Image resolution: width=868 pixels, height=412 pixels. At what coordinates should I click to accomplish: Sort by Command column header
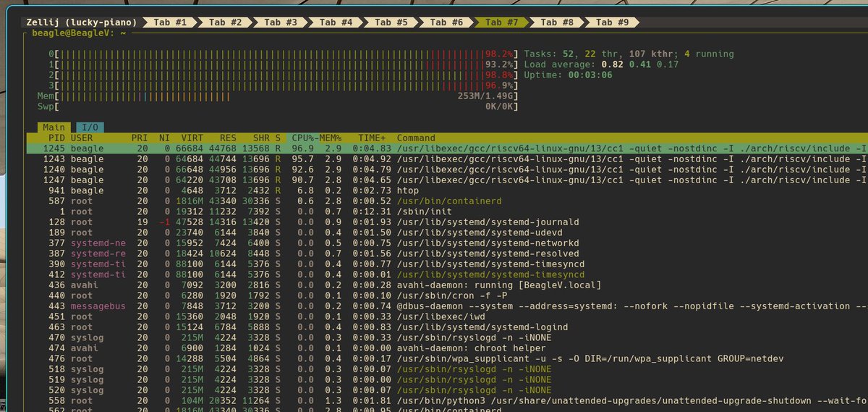pos(416,138)
